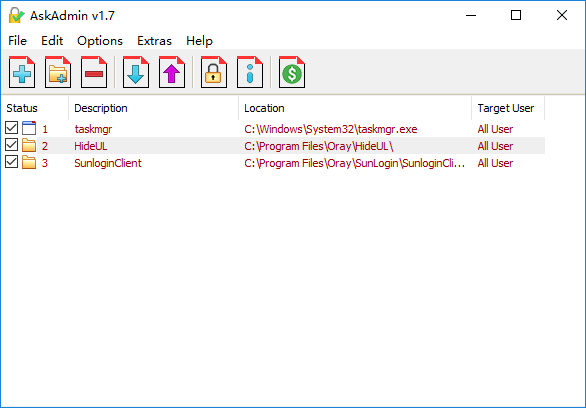The width and height of the screenshot is (586, 408).
Task: Click the red minus Remove icon
Action: 94,72
